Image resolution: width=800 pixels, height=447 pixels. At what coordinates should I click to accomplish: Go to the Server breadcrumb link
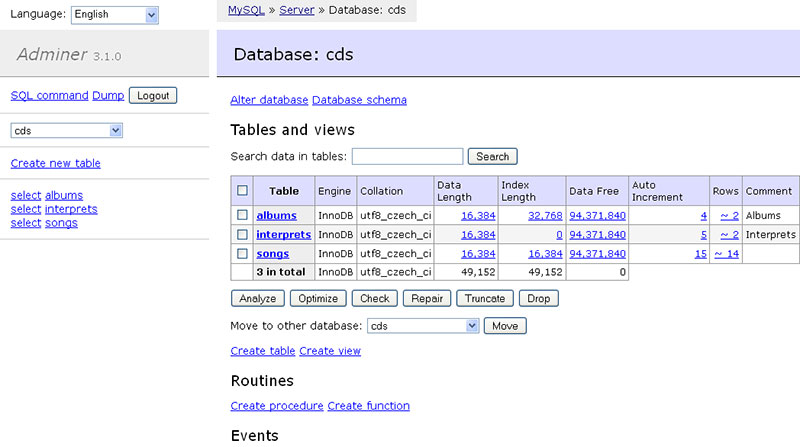[x=296, y=10]
